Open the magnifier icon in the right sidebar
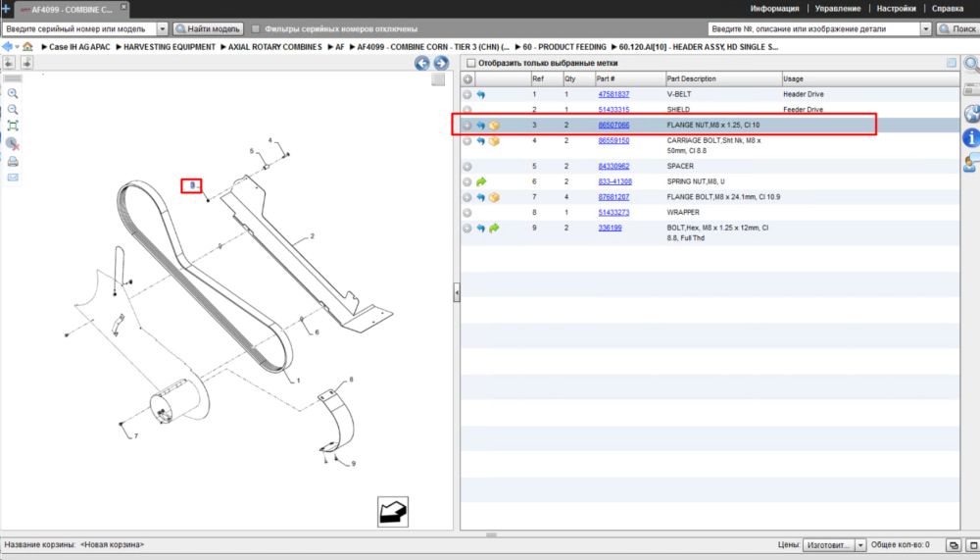This screenshot has height=560, width=980. coord(972,64)
